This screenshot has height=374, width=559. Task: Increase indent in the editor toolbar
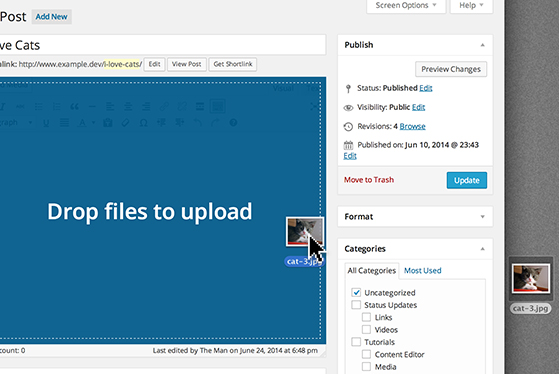tap(180, 123)
